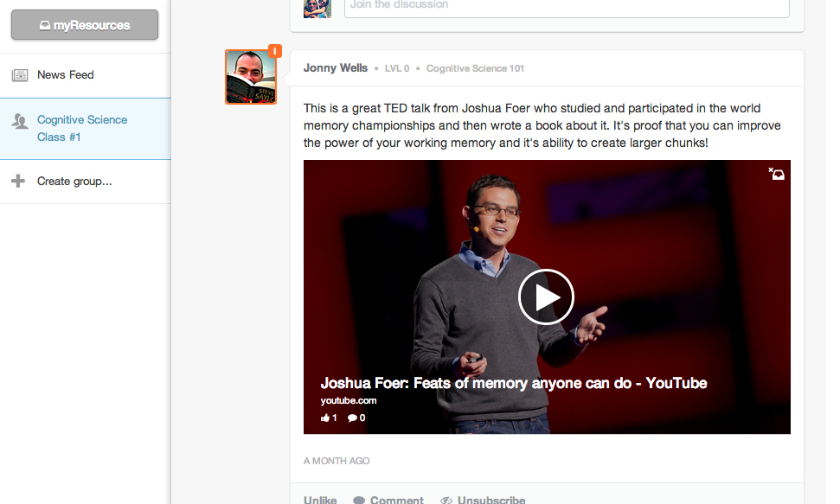The width and height of the screenshot is (840, 504).
Task: Click Unlike on the post
Action: tap(320, 500)
